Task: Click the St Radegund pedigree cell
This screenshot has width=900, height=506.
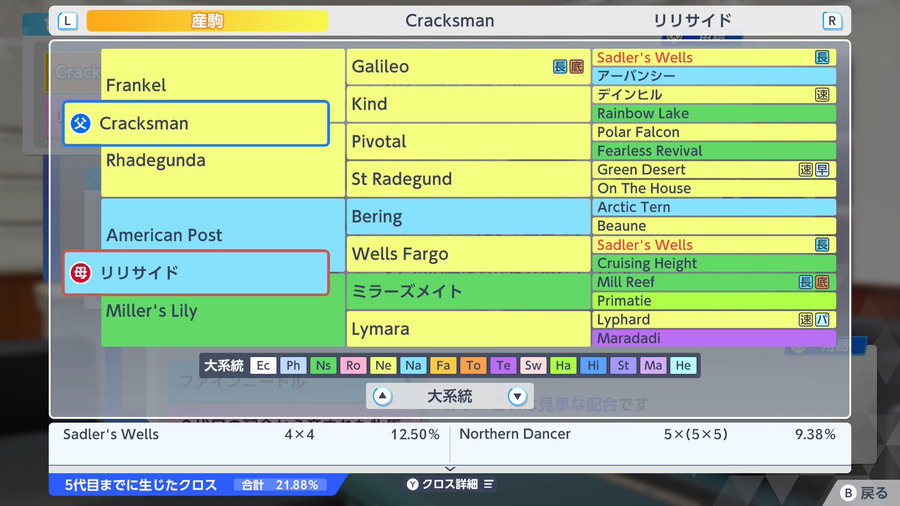Action: [468, 179]
